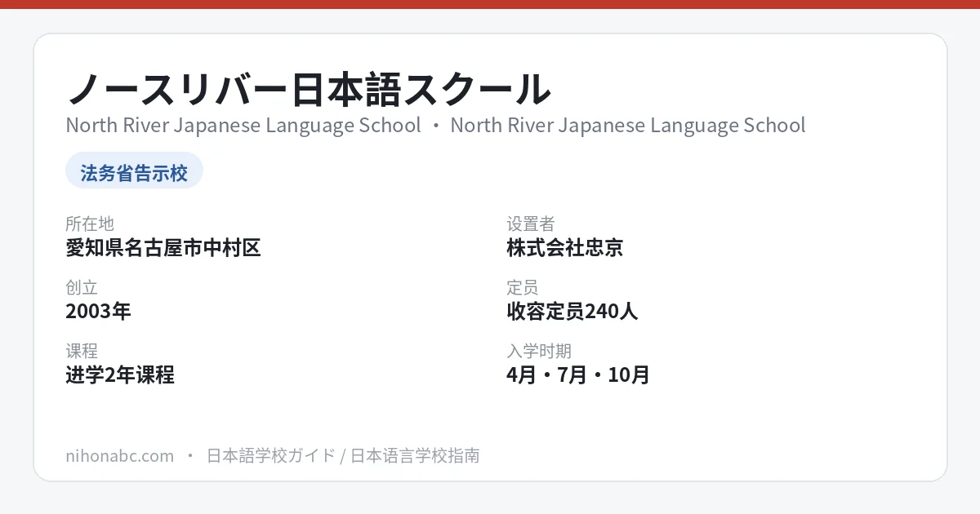Open the nihonabc.com footer link
Viewport: 980px width, 514px height.
tap(120, 455)
